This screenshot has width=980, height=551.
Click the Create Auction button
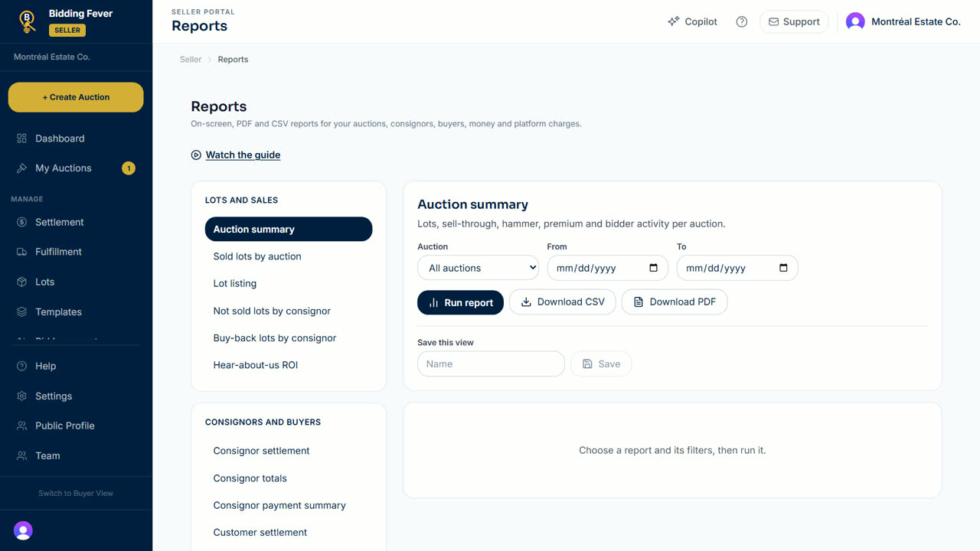[x=76, y=97]
